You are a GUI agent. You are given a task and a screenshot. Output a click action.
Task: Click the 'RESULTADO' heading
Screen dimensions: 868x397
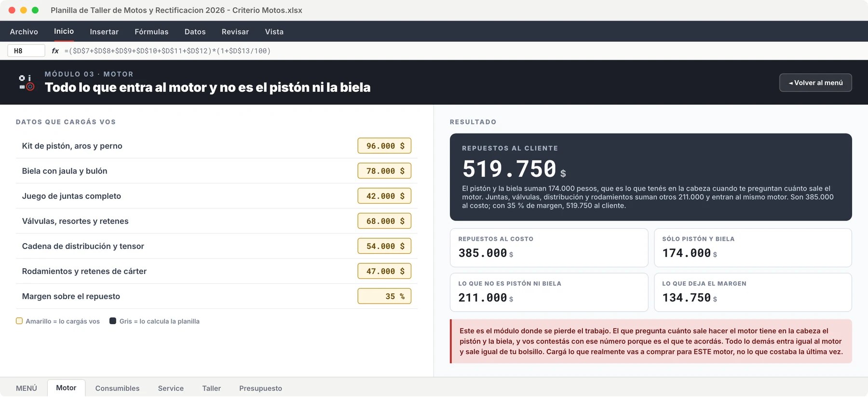473,122
